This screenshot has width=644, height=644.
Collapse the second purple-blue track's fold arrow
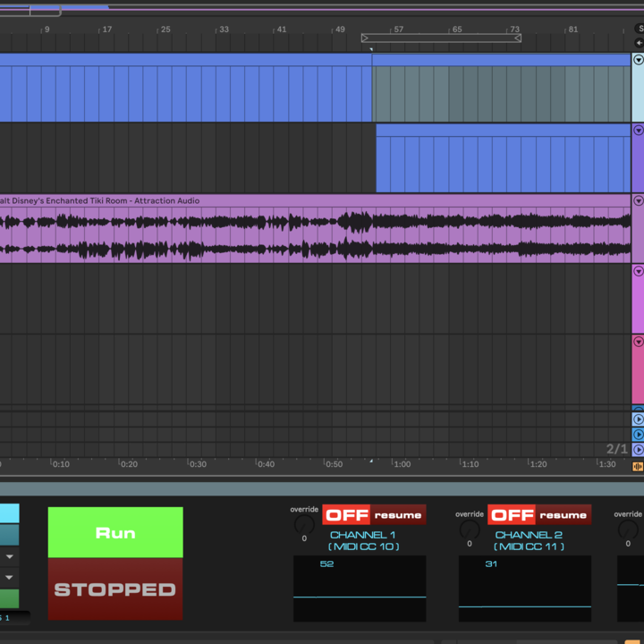638,131
